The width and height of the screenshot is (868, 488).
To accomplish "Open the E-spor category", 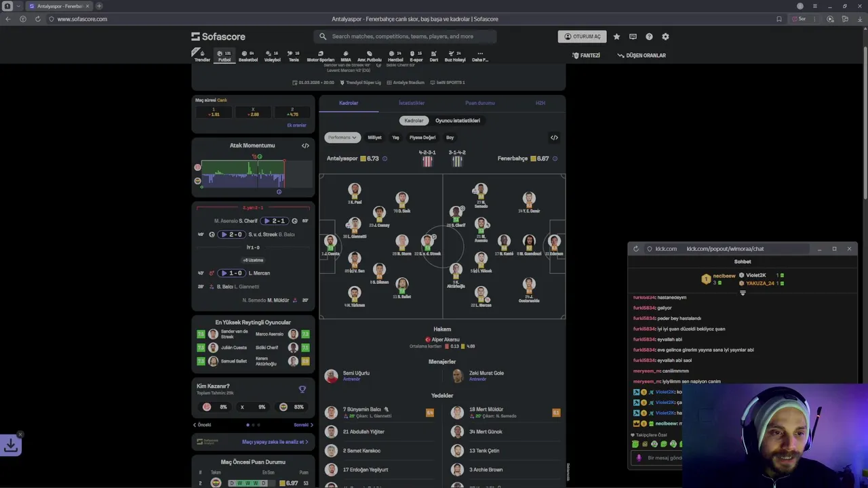I will coord(416,56).
